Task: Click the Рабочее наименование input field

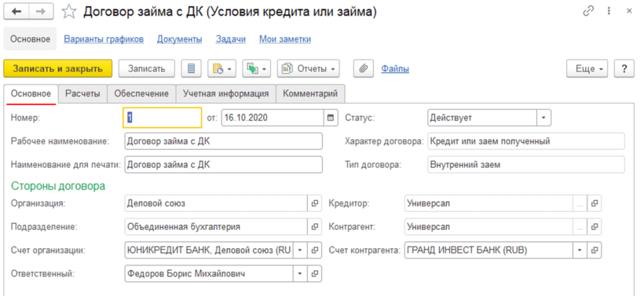Action: tap(223, 142)
